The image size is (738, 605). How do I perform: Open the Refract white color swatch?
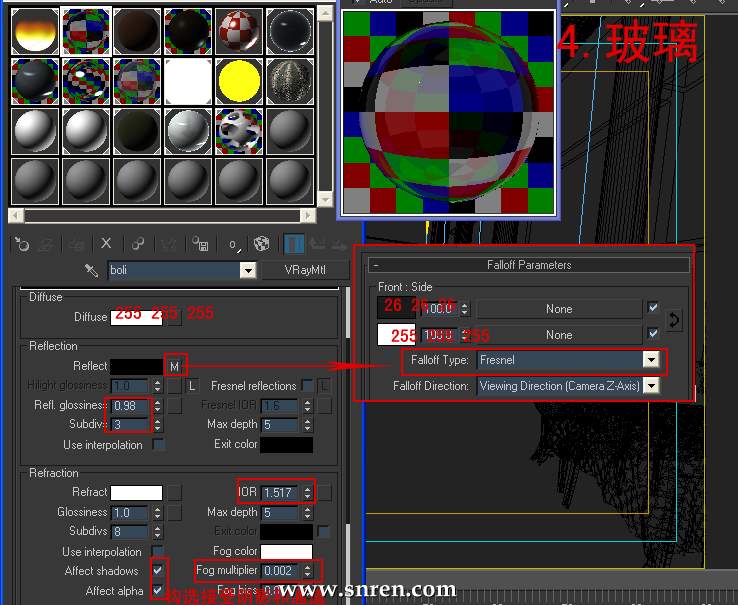tap(136, 493)
